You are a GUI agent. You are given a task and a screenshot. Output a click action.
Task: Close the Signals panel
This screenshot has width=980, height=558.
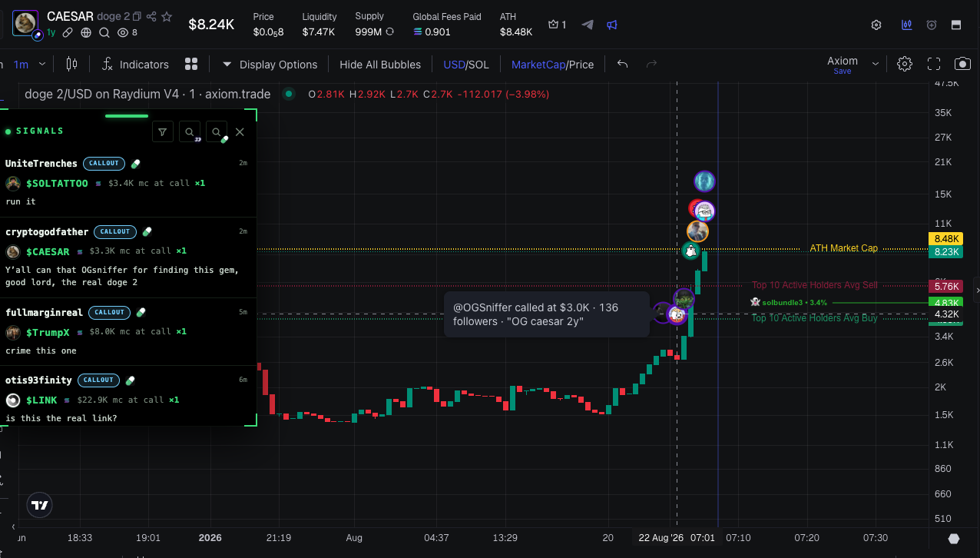point(240,132)
